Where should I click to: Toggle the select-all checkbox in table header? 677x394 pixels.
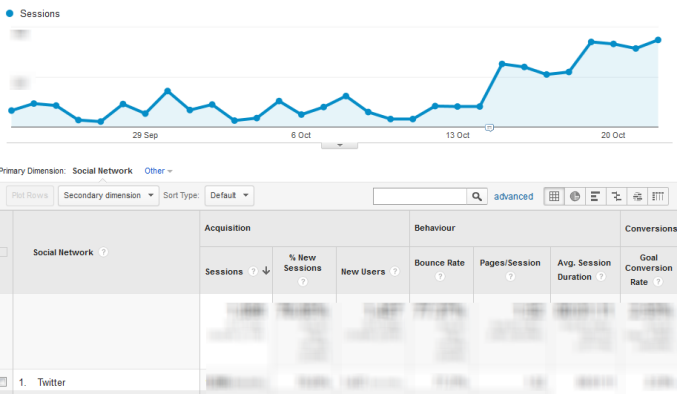click(x=3, y=252)
